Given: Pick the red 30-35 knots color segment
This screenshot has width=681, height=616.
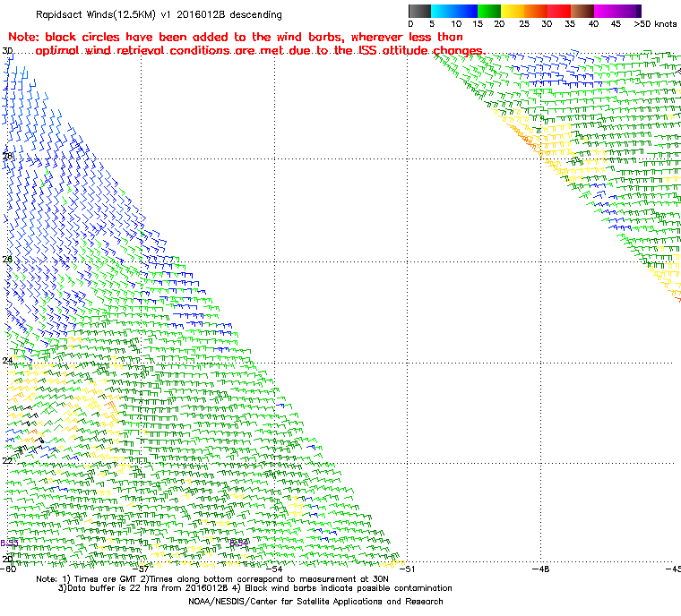Looking at the screenshot, I should click(559, 11).
